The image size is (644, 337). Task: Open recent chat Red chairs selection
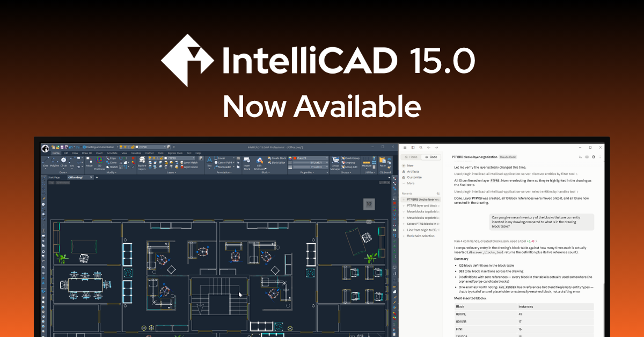click(x=421, y=236)
